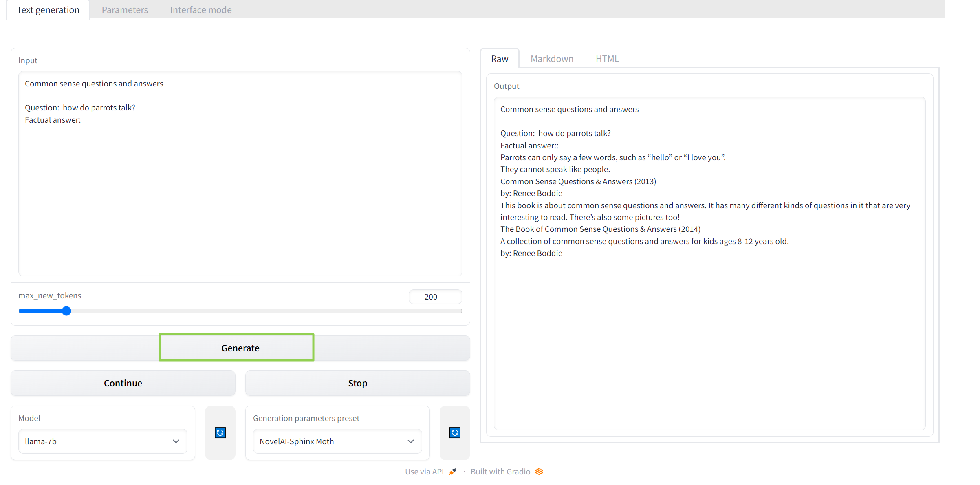The height and width of the screenshot is (485, 980).
Task: Click the input line 'Question: how do parrots talk?'
Action: [x=80, y=108]
